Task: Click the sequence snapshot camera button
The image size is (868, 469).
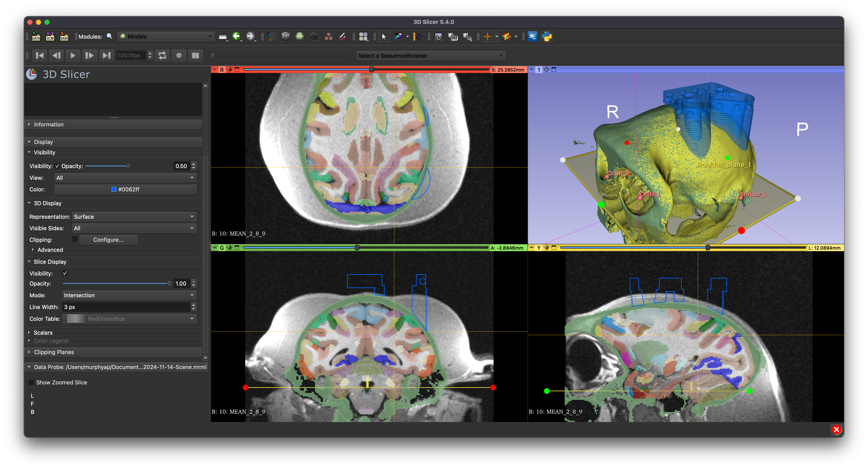Action: pyautogui.click(x=195, y=55)
